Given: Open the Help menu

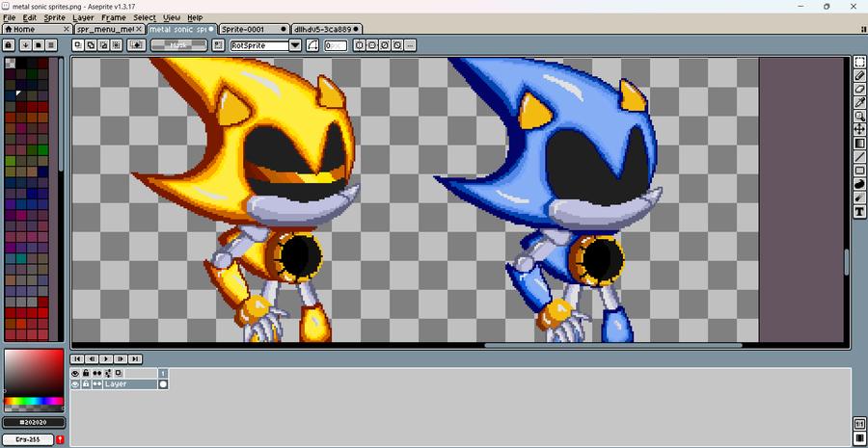Looking at the screenshot, I should coord(195,17).
